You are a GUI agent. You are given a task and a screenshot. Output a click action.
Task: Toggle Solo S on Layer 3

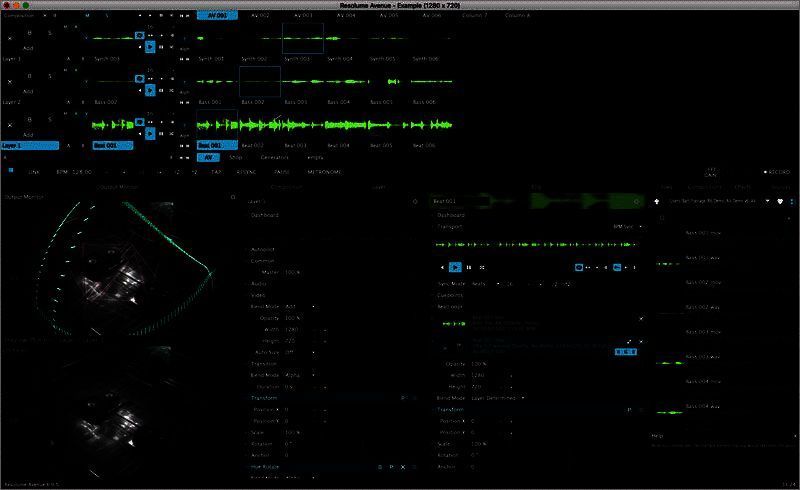tap(49, 33)
